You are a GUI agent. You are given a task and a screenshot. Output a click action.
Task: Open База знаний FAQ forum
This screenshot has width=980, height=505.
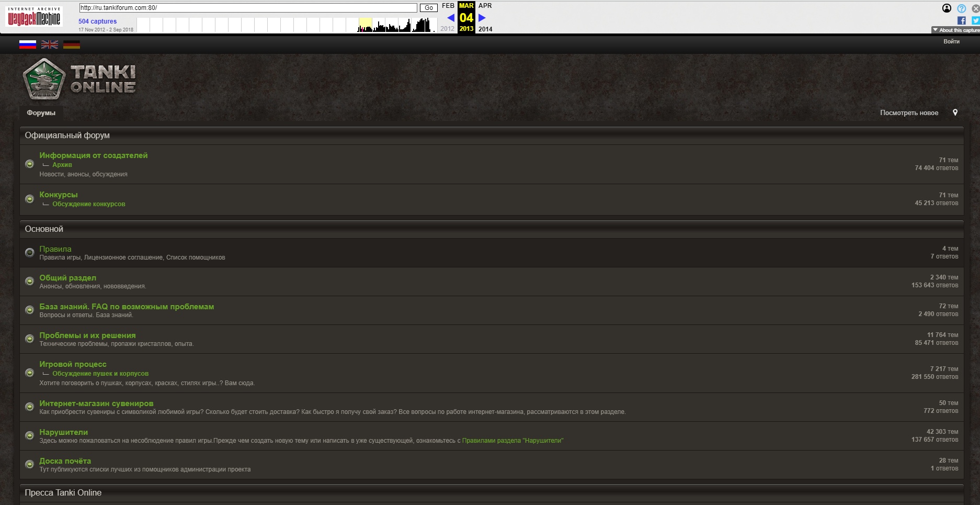coord(127,307)
